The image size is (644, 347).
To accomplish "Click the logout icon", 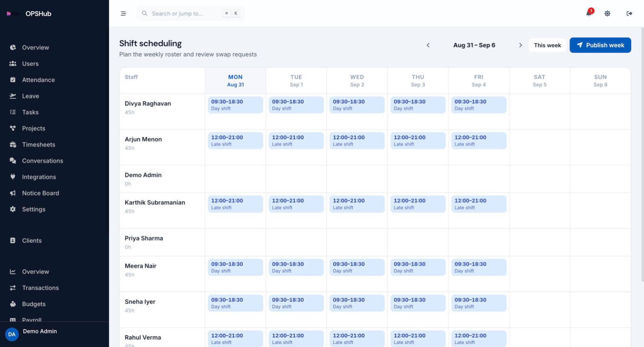I will pyautogui.click(x=629, y=14).
